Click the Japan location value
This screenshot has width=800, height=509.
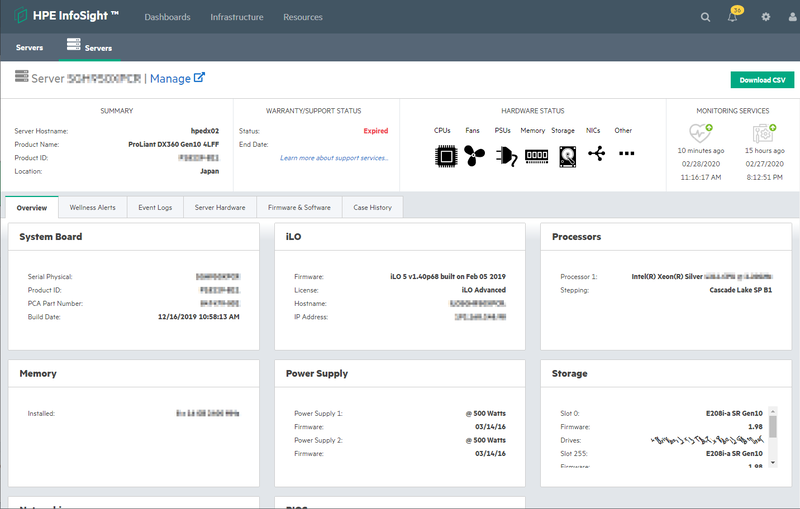(x=209, y=171)
